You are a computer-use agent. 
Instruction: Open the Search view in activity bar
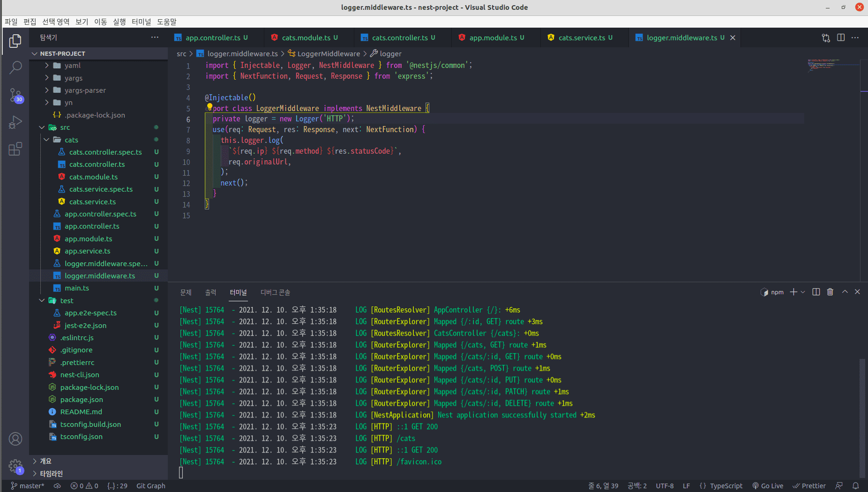15,68
